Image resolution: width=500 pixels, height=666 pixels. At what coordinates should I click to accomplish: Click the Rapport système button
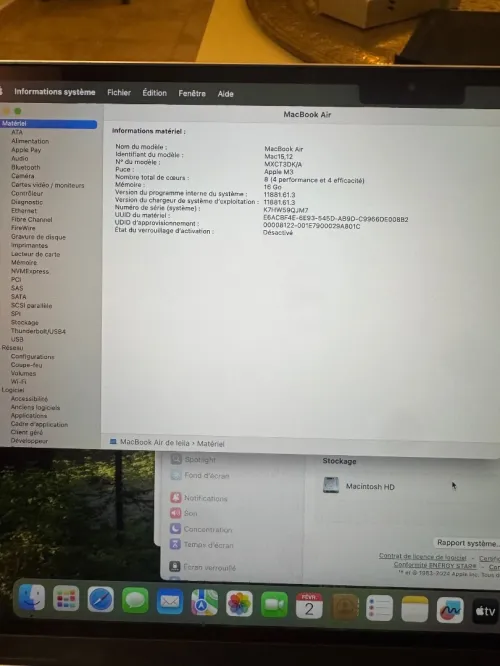point(467,543)
